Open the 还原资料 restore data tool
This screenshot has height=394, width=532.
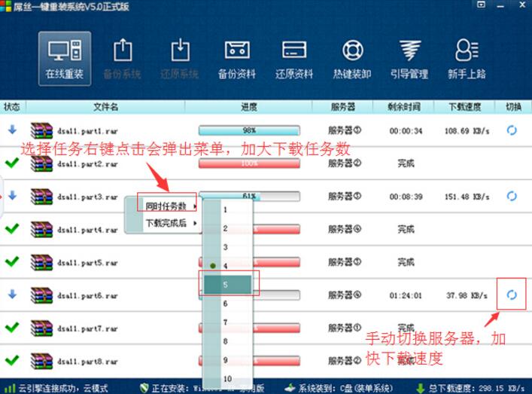[294, 58]
